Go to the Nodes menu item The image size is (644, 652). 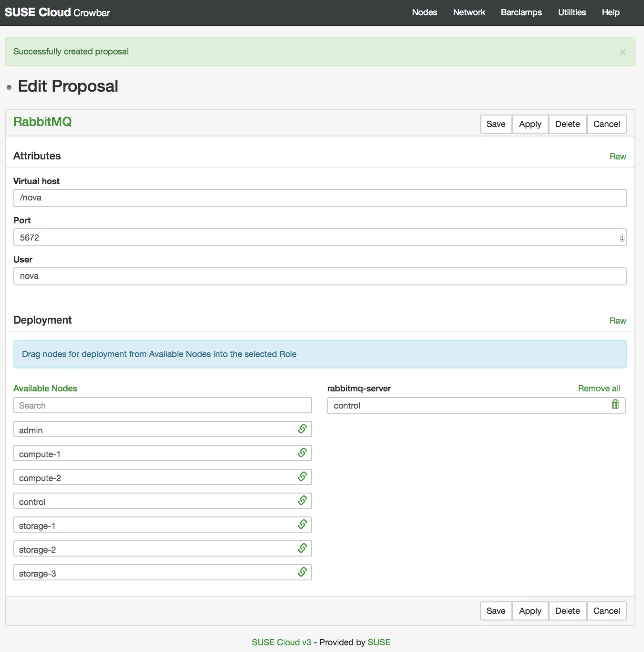pos(425,12)
